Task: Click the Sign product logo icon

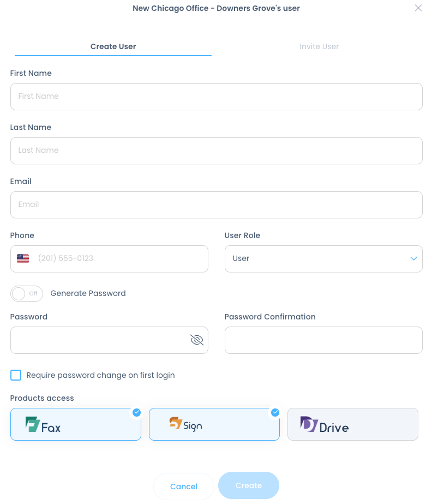Action: 175,423
